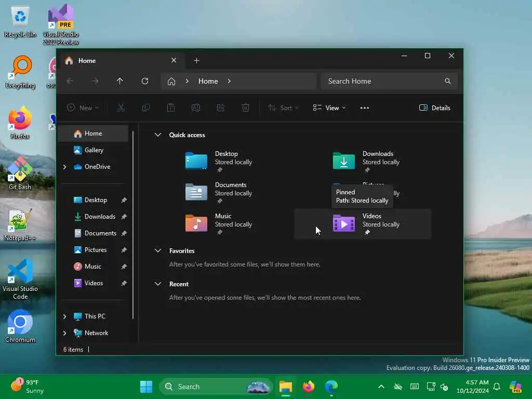Image resolution: width=532 pixels, height=399 pixels.
Task: Unpin Desktop from sidebar pin icon
Action: (124, 200)
